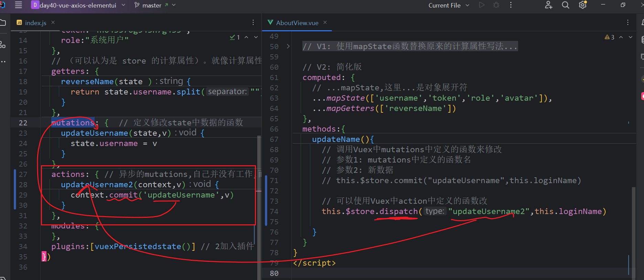
Task: Click the computed keyword on line 61
Action: [x=322, y=77]
